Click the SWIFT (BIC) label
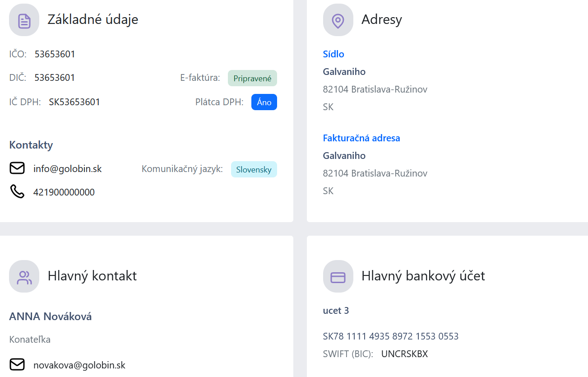The height and width of the screenshot is (377, 588). click(348, 354)
